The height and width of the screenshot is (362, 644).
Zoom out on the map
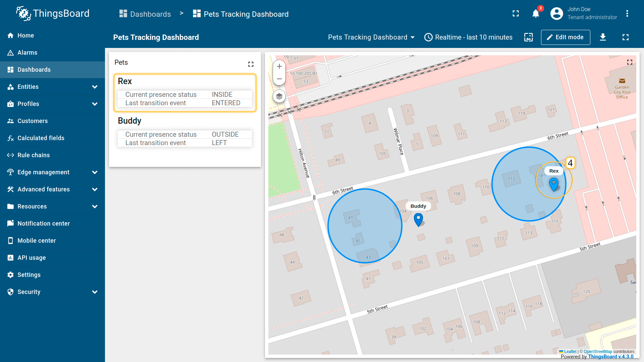click(279, 79)
